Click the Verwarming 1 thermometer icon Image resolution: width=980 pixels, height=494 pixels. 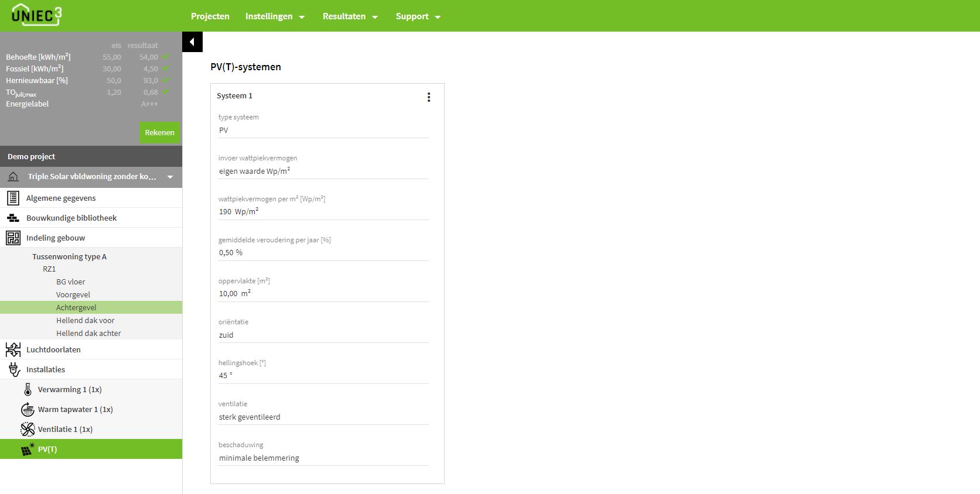tap(28, 389)
